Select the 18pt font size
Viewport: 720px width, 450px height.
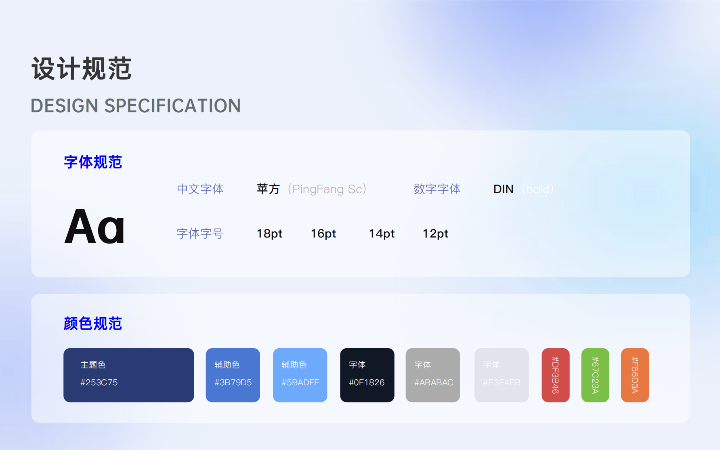point(270,234)
